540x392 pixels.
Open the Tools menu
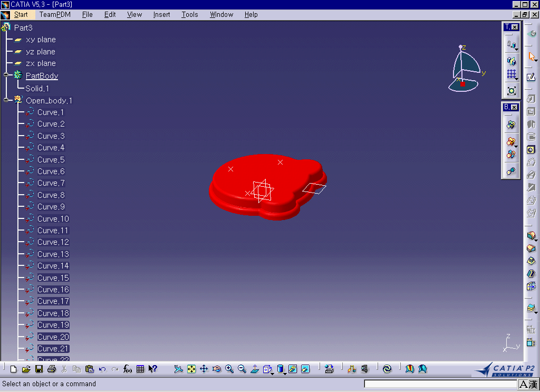click(190, 14)
